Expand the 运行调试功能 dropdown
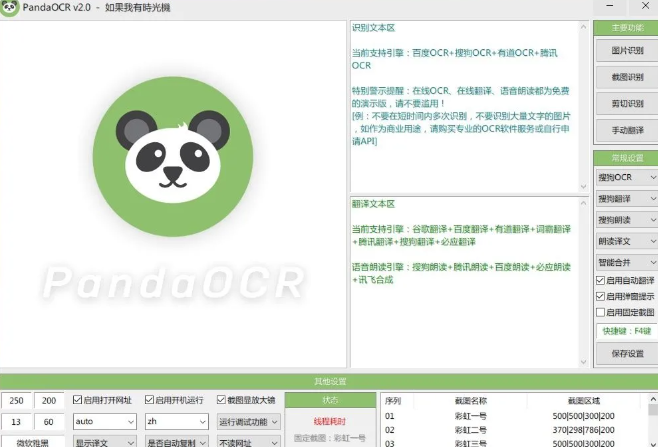 [249, 422]
